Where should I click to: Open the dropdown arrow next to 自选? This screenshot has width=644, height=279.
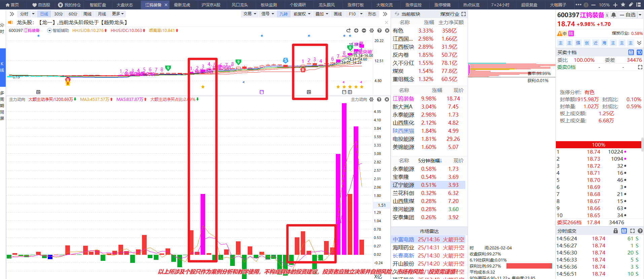(640, 15)
